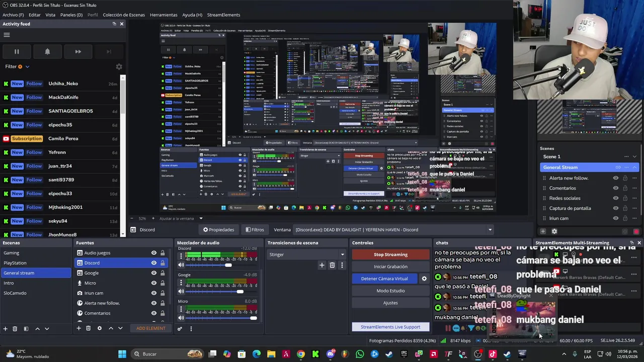Open the Activity feed hamburger menu
Image resolution: width=644 pixels, height=362 pixels.
(7, 35)
